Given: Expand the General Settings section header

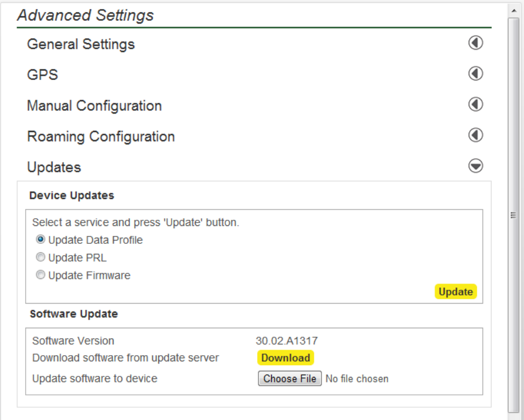Looking at the screenshot, I should pyautogui.click(x=81, y=44).
